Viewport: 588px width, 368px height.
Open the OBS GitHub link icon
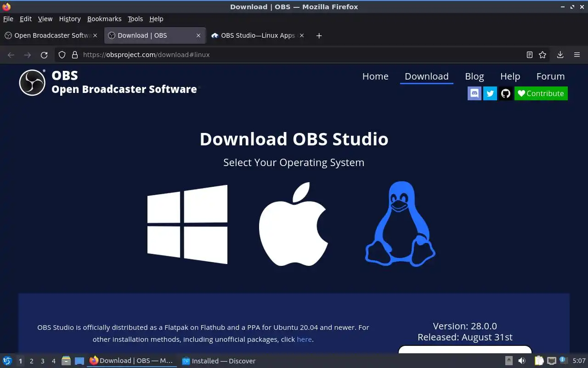(506, 93)
